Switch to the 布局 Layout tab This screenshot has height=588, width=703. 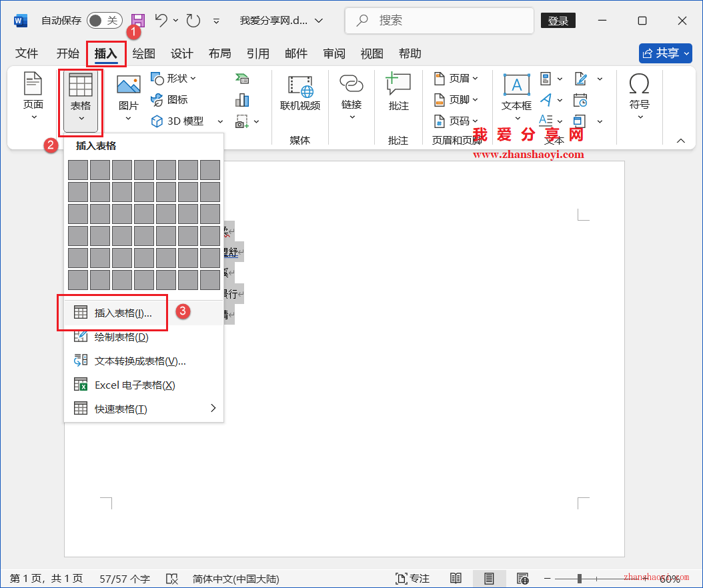[x=219, y=53]
